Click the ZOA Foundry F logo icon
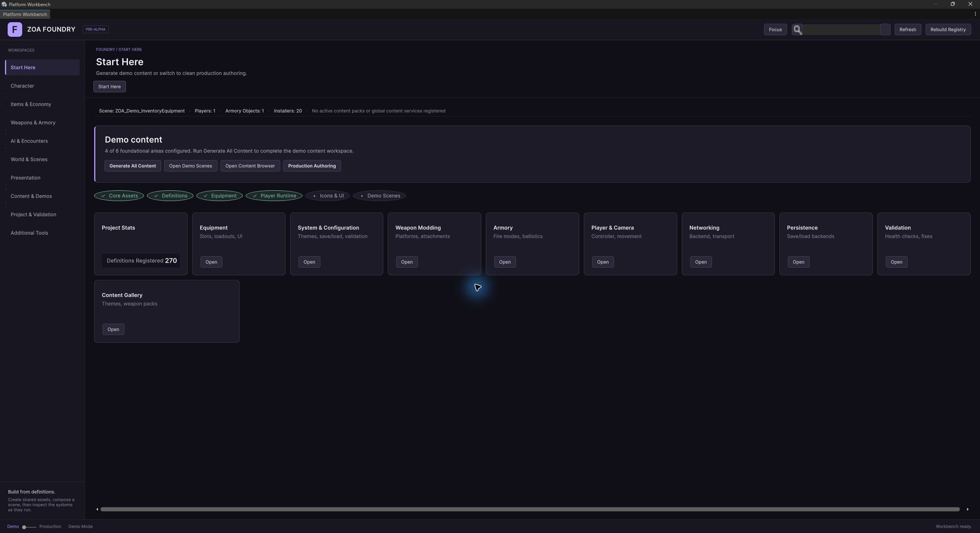Viewport: 980px width, 533px height. 15,29
